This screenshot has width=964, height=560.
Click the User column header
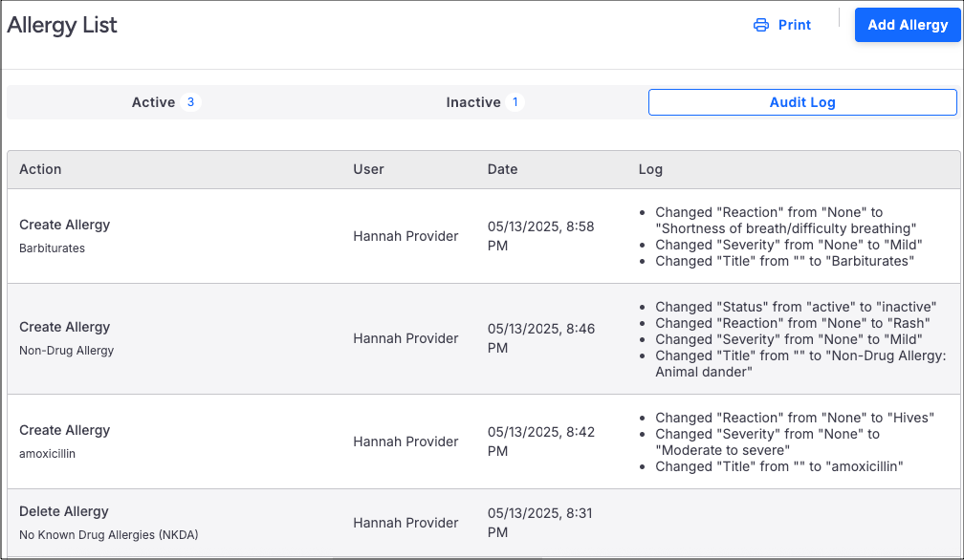pyautogui.click(x=368, y=169)
